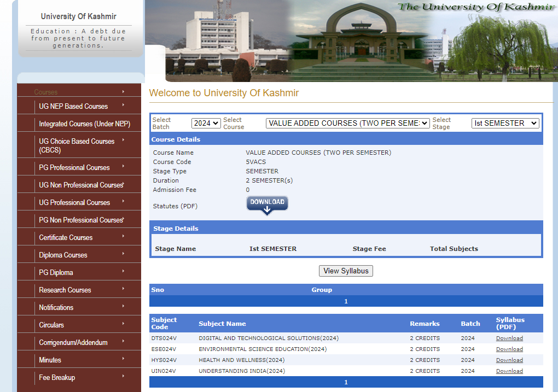Viewport: 558px width, 392px height.
Task: Download syllabus for Health and Wellness
Action: tap(509, 360)
